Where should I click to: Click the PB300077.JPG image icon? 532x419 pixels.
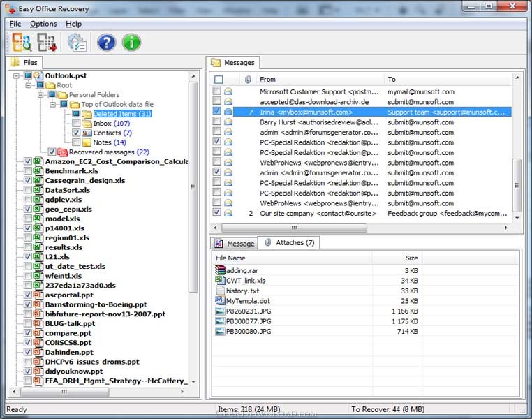click(x=220, y=321)
